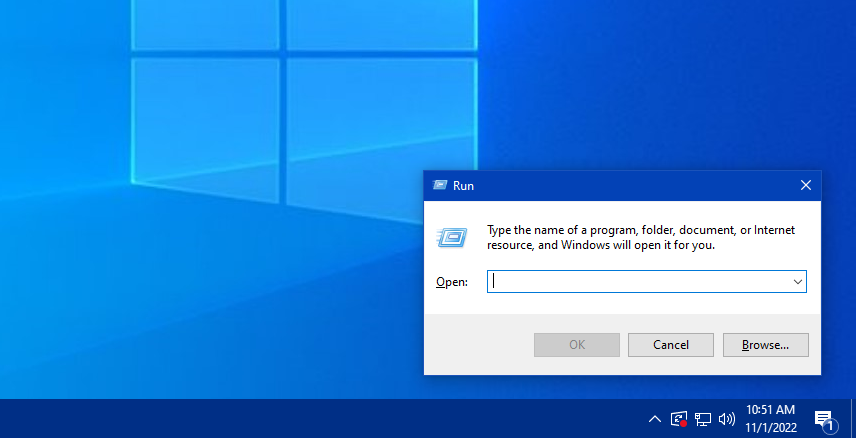
Task: Open the Browse... file picker
Action: click(765, 345)
